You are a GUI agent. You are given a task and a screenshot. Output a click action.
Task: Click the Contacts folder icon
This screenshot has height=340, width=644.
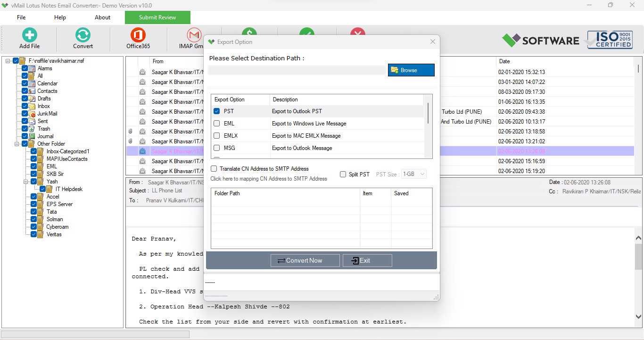click(32, 91)
